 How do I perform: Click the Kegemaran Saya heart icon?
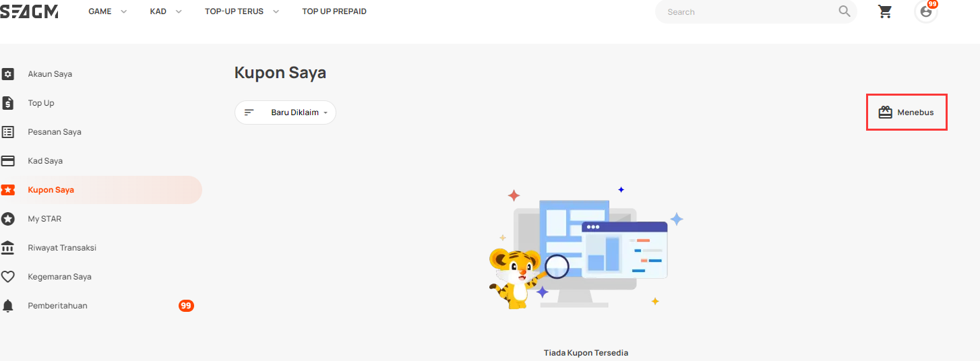(x=8, y=277)
